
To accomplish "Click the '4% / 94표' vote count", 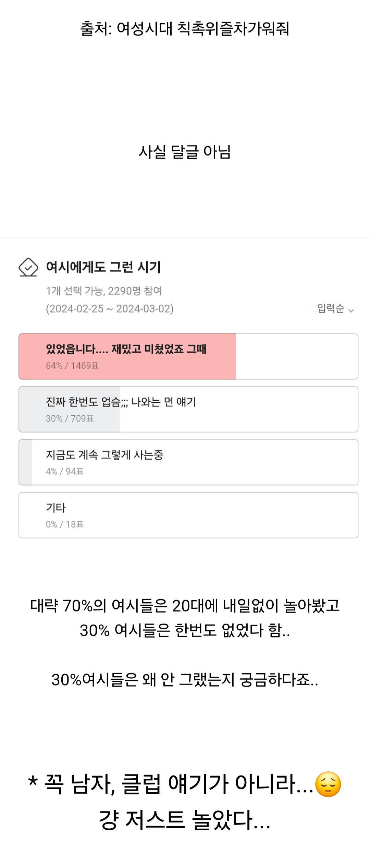I will [65, 471].
